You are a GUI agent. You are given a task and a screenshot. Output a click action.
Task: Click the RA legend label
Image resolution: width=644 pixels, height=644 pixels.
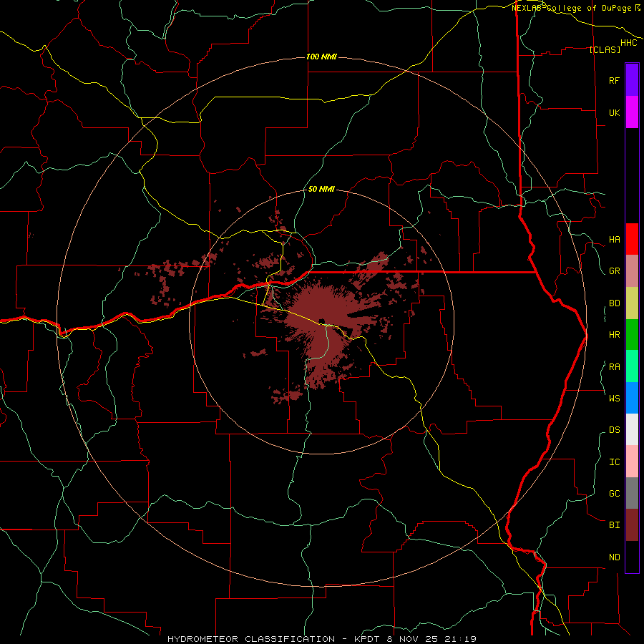614,367
